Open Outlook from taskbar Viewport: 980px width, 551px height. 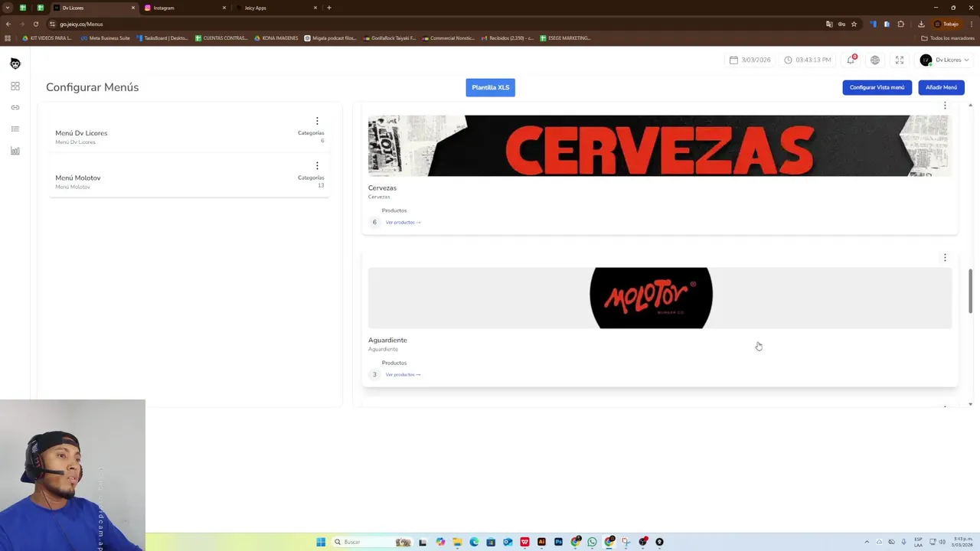point(508,542)
